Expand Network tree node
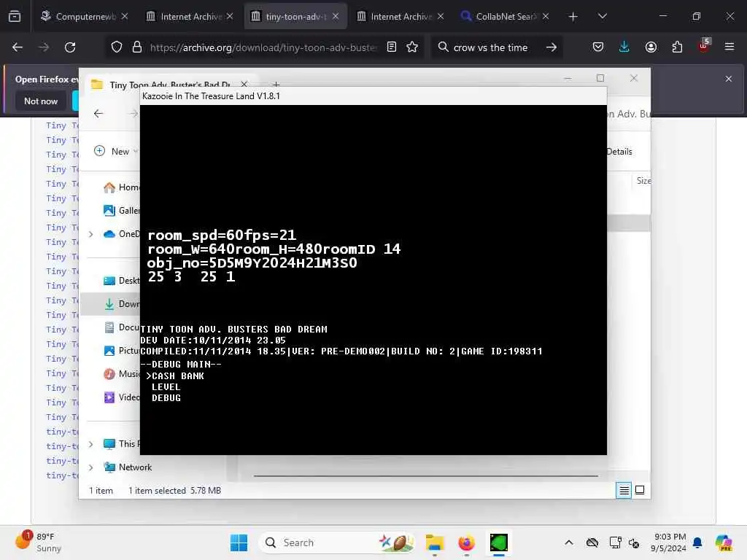Viewport: 747px width, 560px height. point(91,467)
